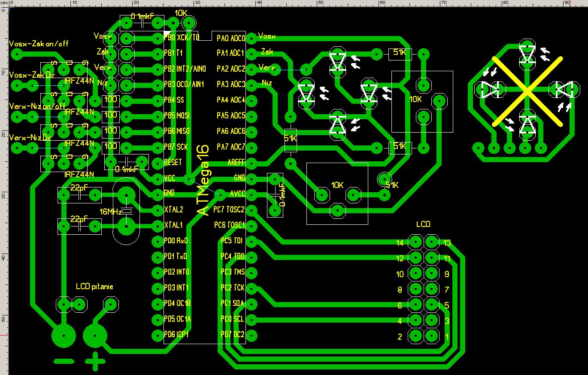
Task: Select the "Vosx-Zak Dir" label
Action: [33, 75]
